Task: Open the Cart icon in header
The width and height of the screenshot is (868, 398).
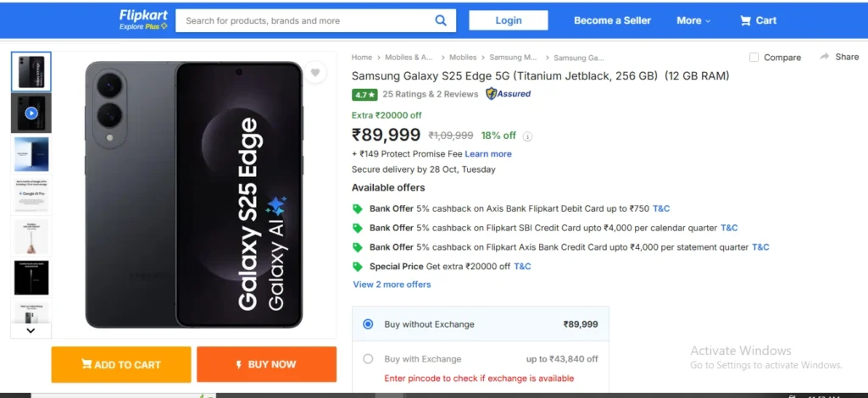Action: (x=758, y=20)
